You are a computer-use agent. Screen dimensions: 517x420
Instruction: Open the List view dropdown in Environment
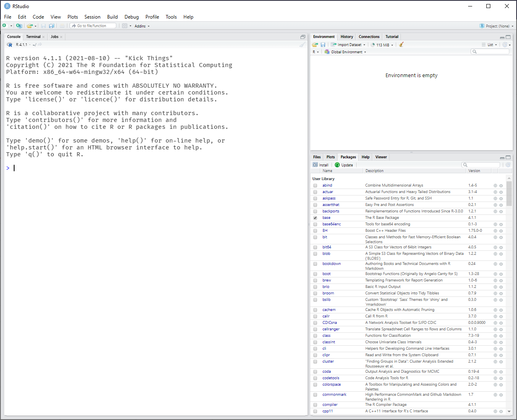click(490, 45)
